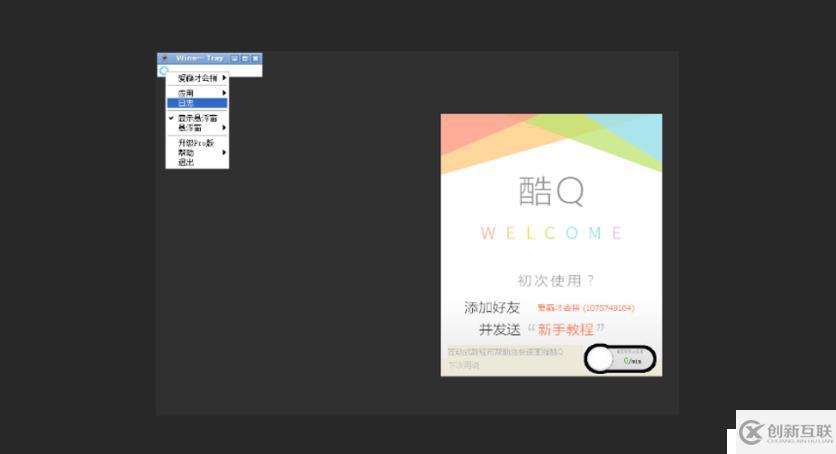836x454 pixels.
Task: Open the Wine system tray window menu icon
Action: 165,58
